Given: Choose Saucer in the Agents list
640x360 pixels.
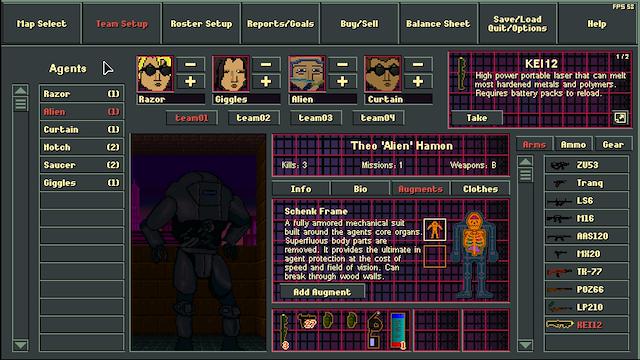Looking at the screenshot, I should pyautogui.click(x=82, y=165).
